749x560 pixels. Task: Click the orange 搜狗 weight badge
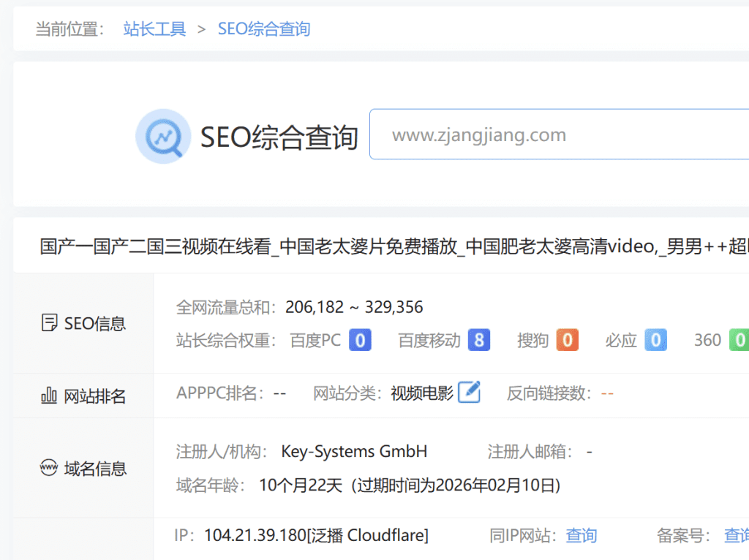coord(567,340)
